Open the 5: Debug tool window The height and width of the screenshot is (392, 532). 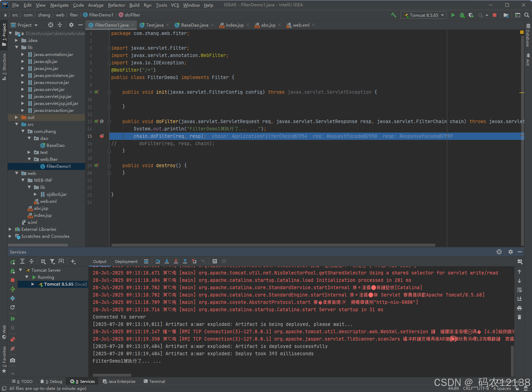[x=51, y=382]
